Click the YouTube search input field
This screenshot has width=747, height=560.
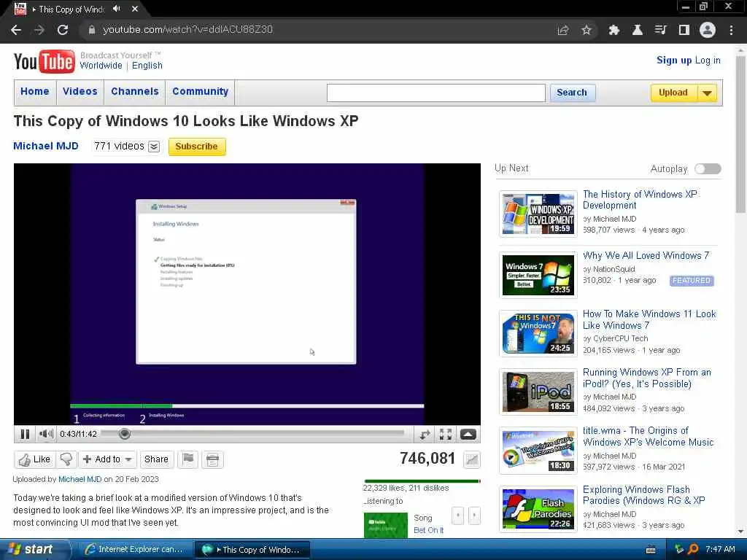click(x=436, y=93)
